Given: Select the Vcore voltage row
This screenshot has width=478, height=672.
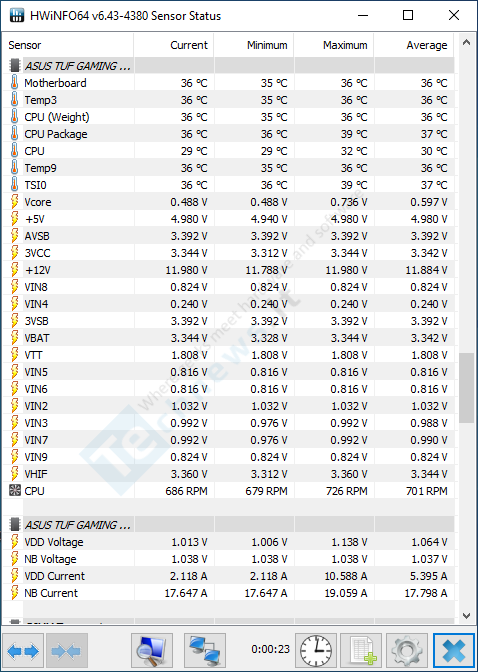Looking at the screenshot, I should 230,202.
